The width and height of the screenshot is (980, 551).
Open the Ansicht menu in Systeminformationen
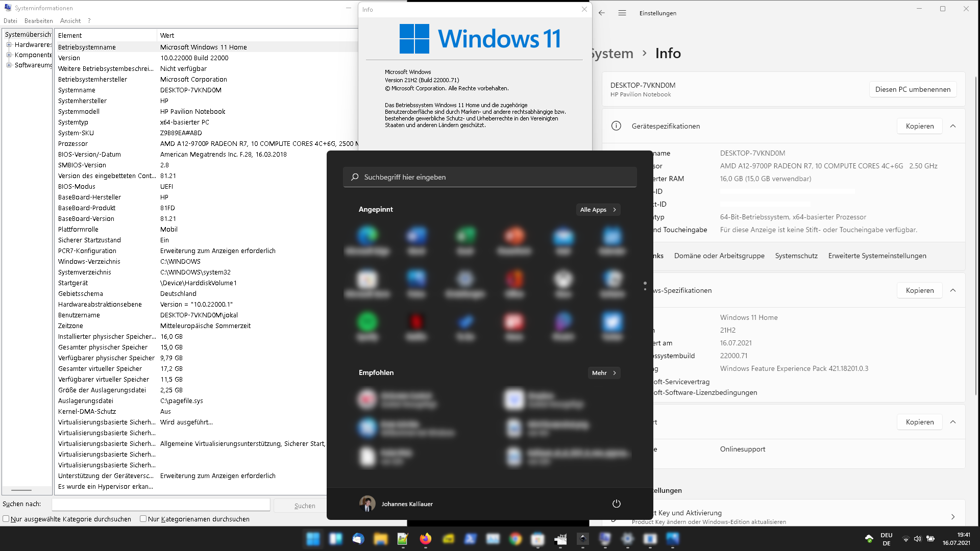click(70, 20)
